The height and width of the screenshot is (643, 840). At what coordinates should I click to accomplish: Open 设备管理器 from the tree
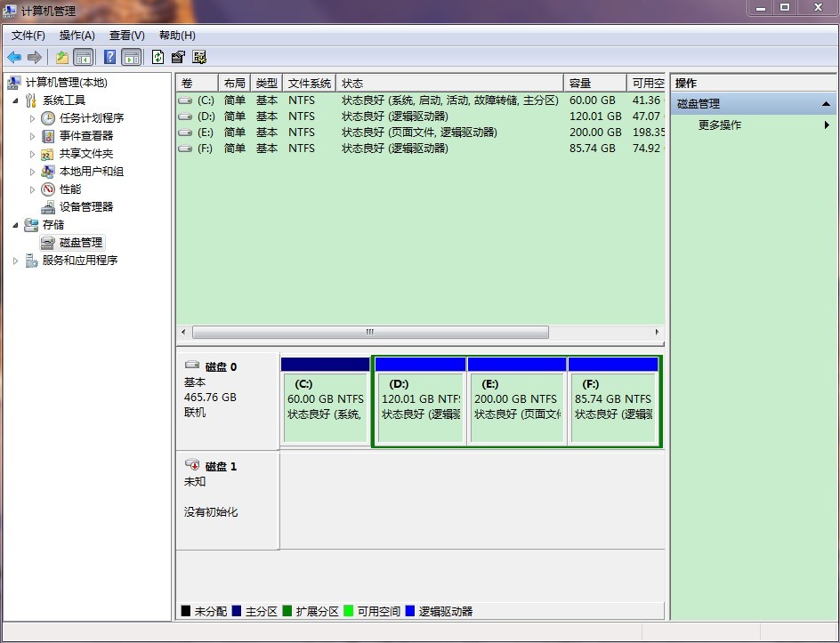pyautogui.click(x=86, y=206)
